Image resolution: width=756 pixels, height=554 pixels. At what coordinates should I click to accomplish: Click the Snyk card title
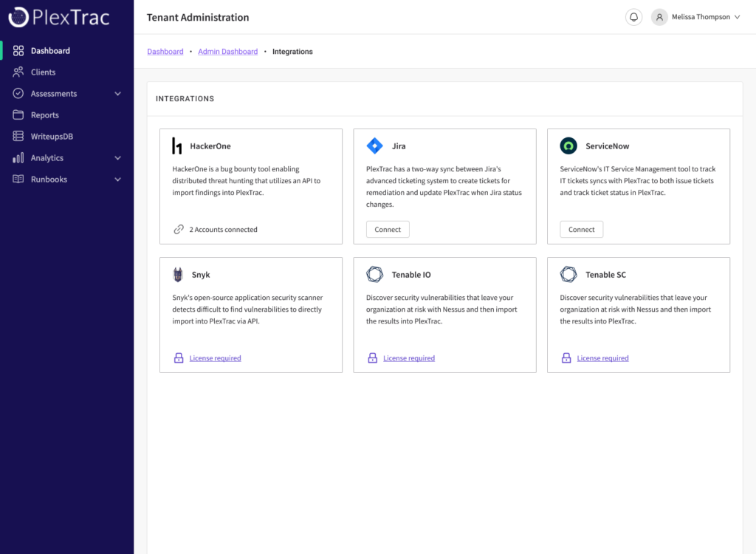click(201, 275)
